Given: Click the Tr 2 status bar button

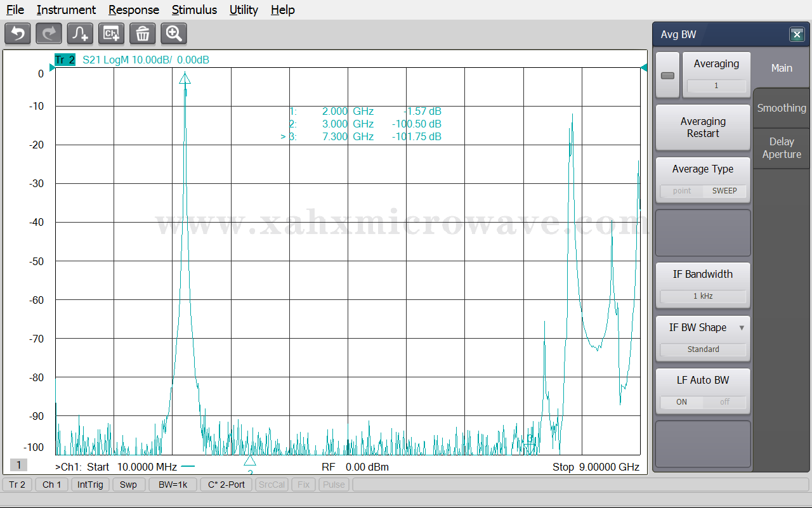Looking at the screenshot, I should pos(17,485).
